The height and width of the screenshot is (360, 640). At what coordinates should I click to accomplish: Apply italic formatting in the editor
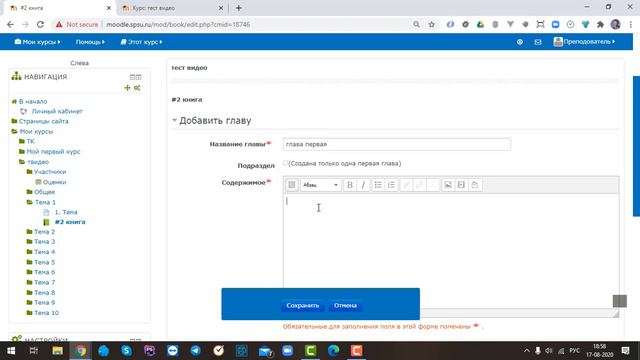coord(363,185)
